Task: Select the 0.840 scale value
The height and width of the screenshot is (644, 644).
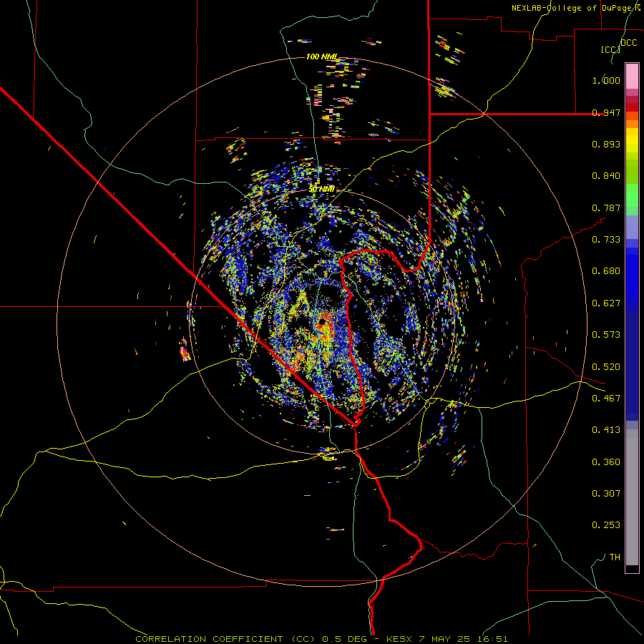Action: [x=606, y=176]
